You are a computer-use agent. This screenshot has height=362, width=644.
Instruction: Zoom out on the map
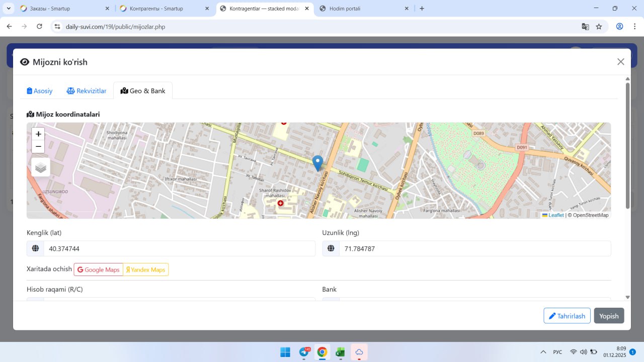(x=38, y=147)
